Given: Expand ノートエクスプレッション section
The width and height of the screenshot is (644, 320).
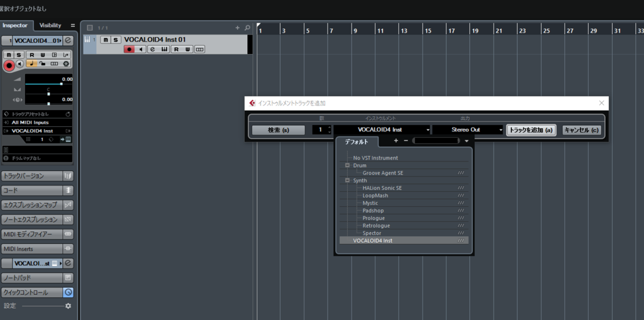Looking at the screenshot, I should pos(37,220).
